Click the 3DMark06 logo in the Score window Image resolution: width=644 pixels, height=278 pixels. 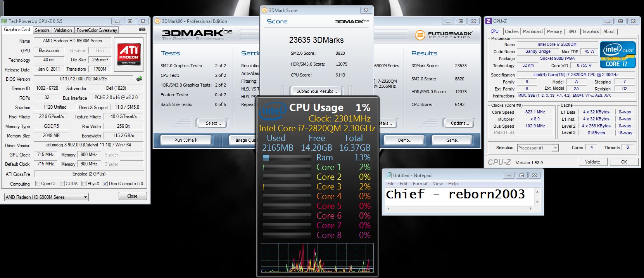coord(352,21)
